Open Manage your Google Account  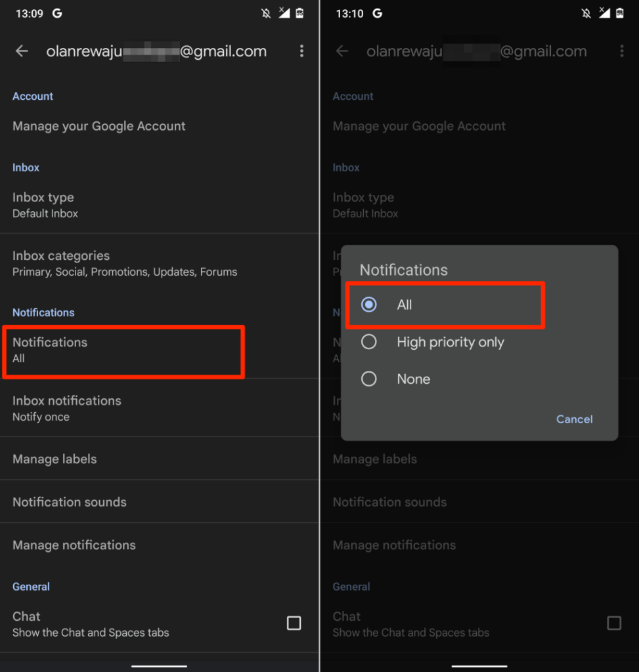coord(99,126)
